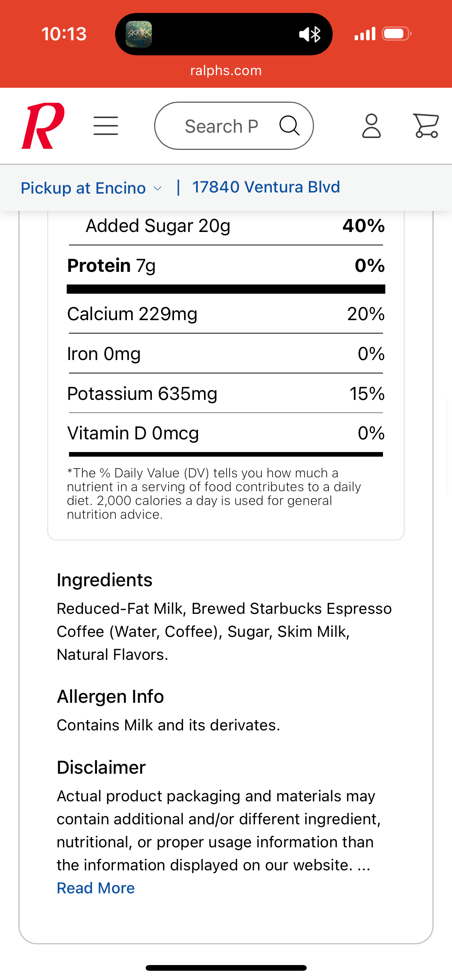Tap the Allergen Info heading

pos(110,697)
